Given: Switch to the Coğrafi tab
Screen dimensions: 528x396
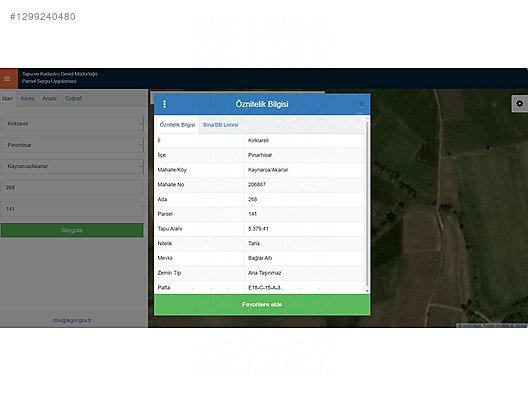Looking at the screenshot, I should [73, 98].
